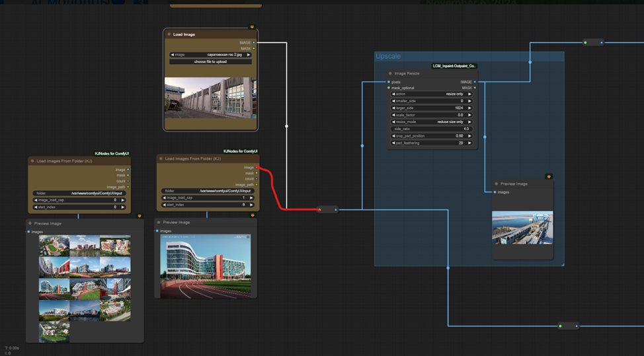Decrease crop_pad_position with its left arrow
Viewport: 644px width, 356px height.
coord(393,136)
